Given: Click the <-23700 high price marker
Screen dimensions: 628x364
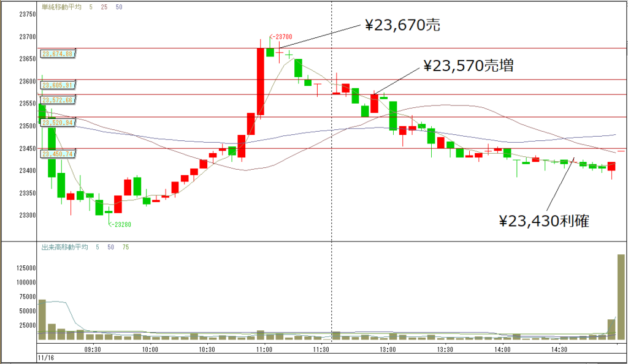Looking at the screenshot, I should (281, 37).
